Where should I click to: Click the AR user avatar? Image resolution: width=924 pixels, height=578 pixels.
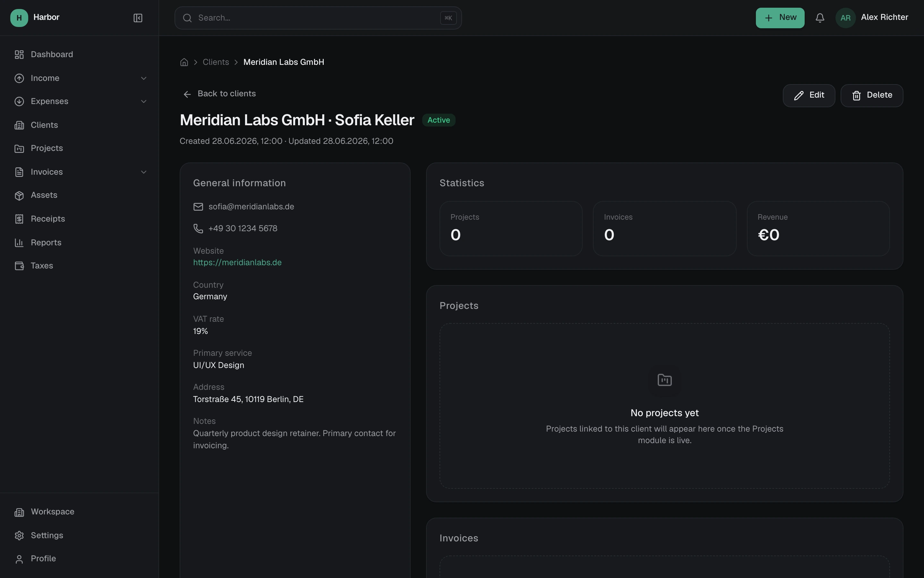845,18
